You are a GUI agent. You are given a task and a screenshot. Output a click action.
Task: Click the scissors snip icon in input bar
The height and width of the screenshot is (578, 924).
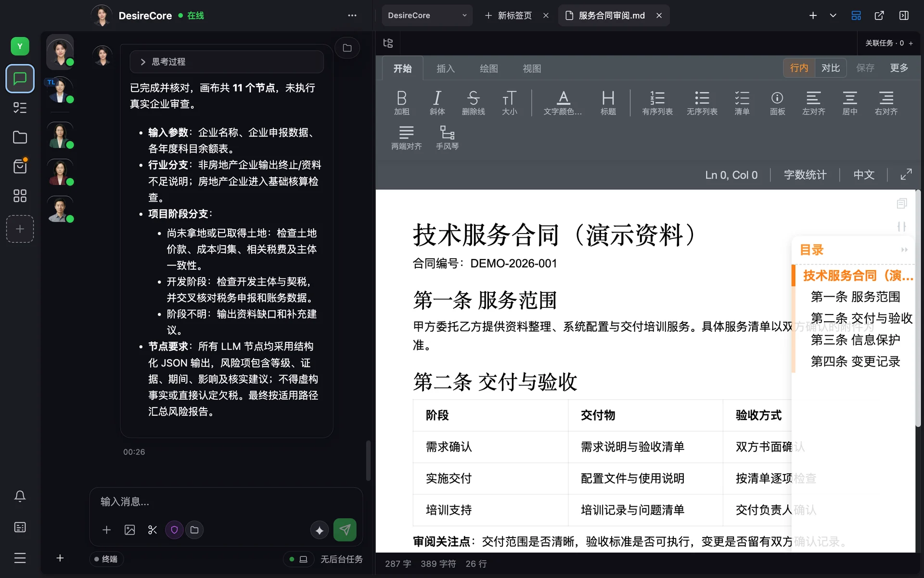coord(153,530)
